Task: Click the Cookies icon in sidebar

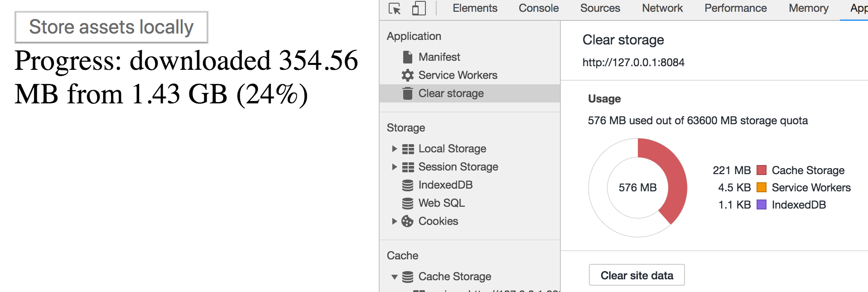Action: pyautogui.click(x=408, y=221)
